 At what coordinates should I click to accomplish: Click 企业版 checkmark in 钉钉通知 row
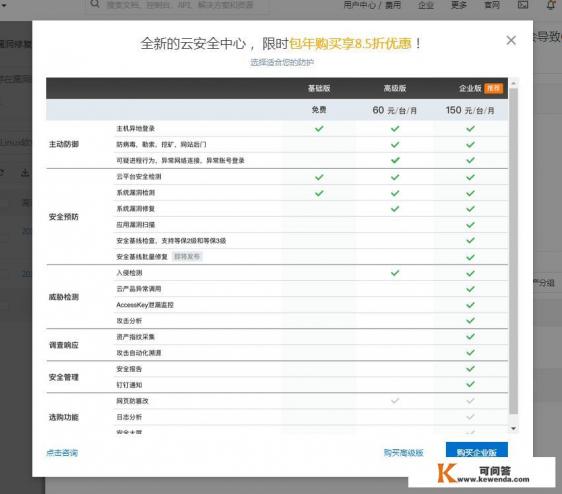pos(470,384)
